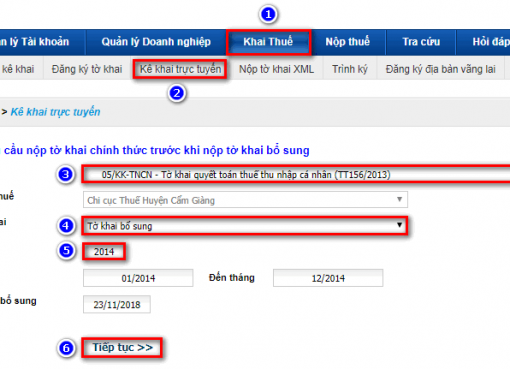This screenshot has height=369, width=510.
Task: Open the Chi cục Thuế Huyện Cẩm Giàng dropdown
Action: coord(245,200)
